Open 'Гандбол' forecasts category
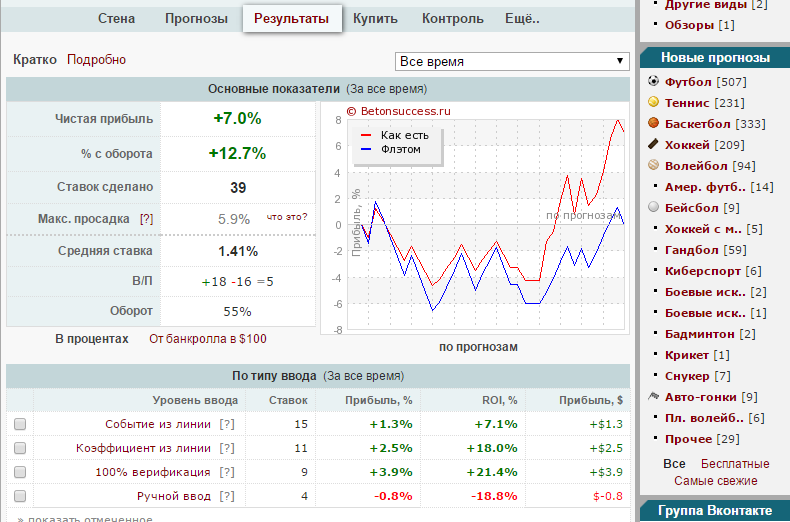The height and width of the screenshot is (522, 790). tap(691, 250)
